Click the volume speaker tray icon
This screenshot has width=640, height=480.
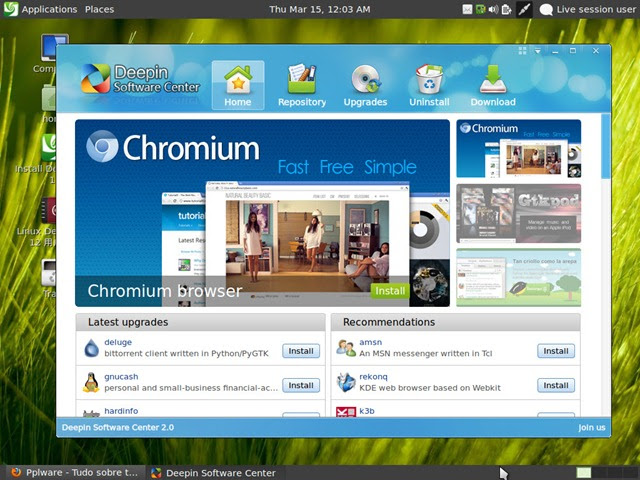pos(493,9)
